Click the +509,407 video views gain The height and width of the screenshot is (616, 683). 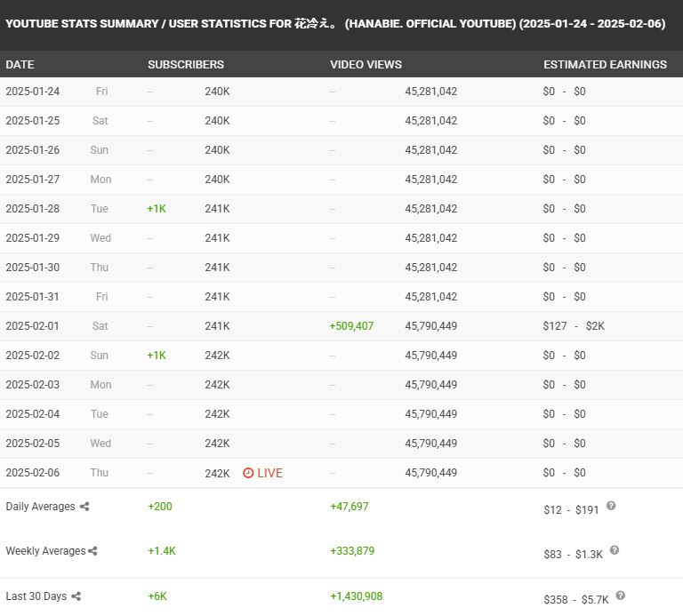pyautogui.click(x=351, y=326)
